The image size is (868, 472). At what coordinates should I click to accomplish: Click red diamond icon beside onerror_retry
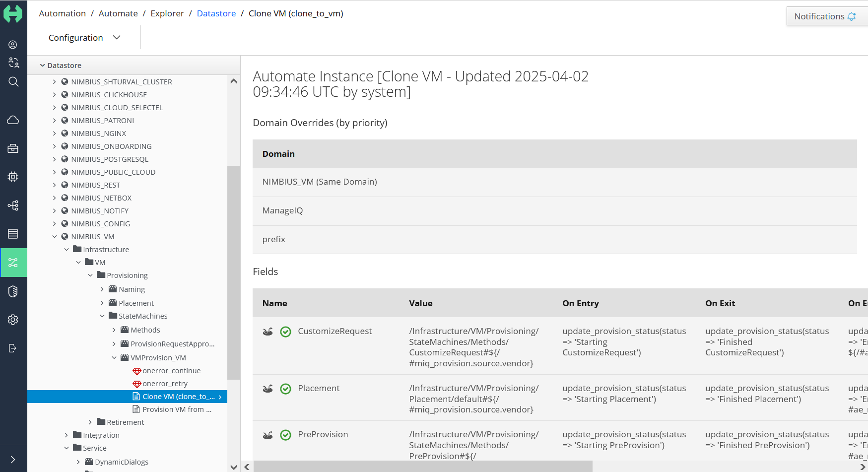pyautogui.click(x=137, y=384)
